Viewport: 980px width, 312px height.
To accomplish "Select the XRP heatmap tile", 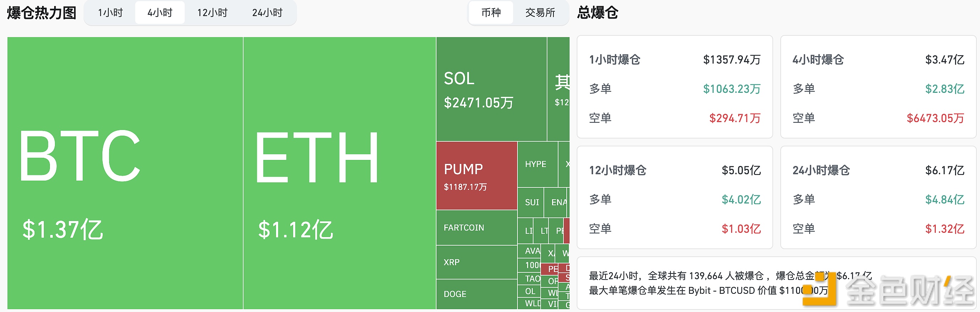I will (x=476, y=262).
